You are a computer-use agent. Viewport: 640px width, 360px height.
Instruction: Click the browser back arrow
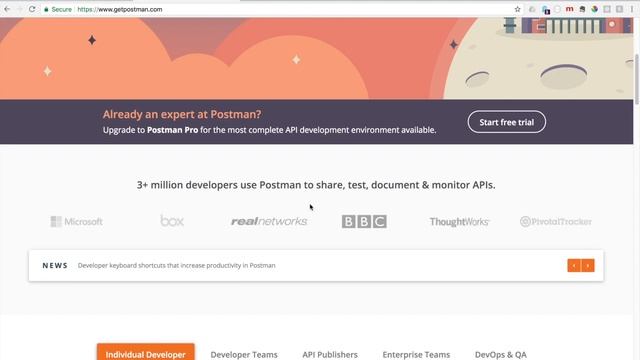[7, 9]
